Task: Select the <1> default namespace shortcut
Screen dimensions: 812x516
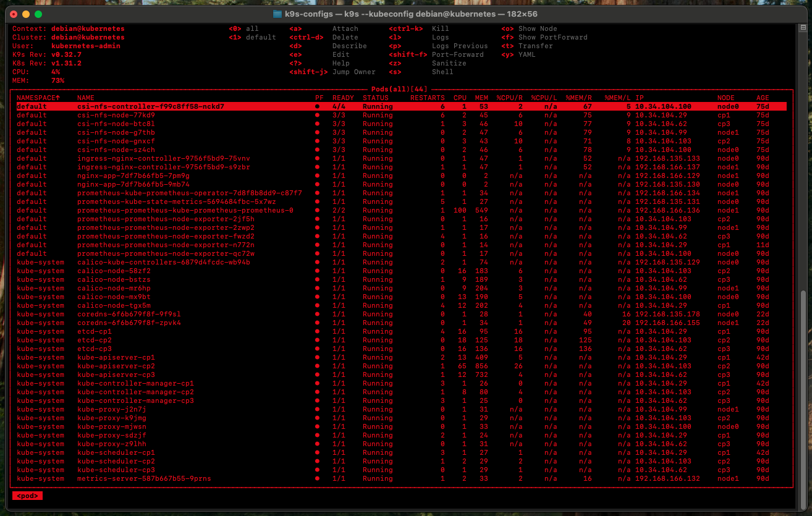Action: (252, 37)
